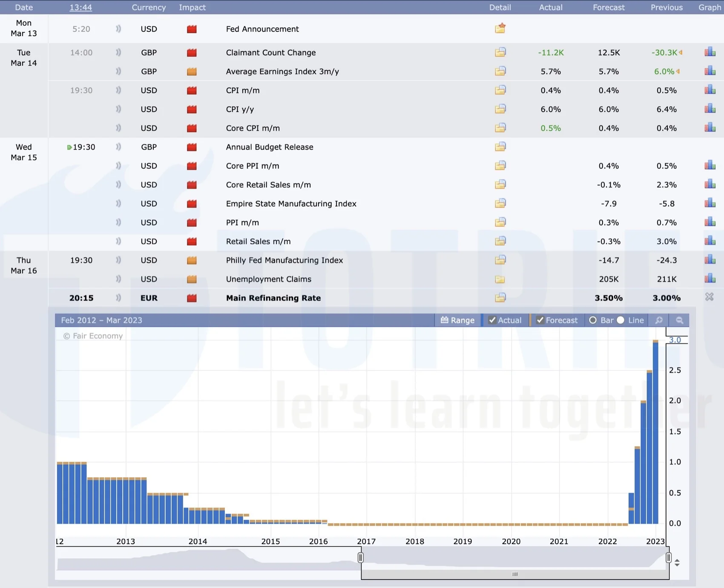This screenshot has width=724, height=588.
Task: Select the Line chart radio option
Action: pyautogui.click(x=621, y=320)
